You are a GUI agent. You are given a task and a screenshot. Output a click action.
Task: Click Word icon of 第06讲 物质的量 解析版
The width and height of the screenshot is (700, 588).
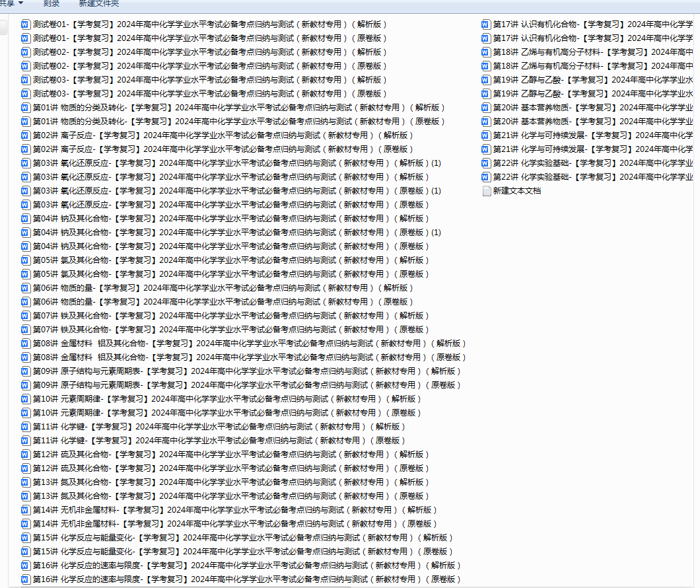click(26, 288)
